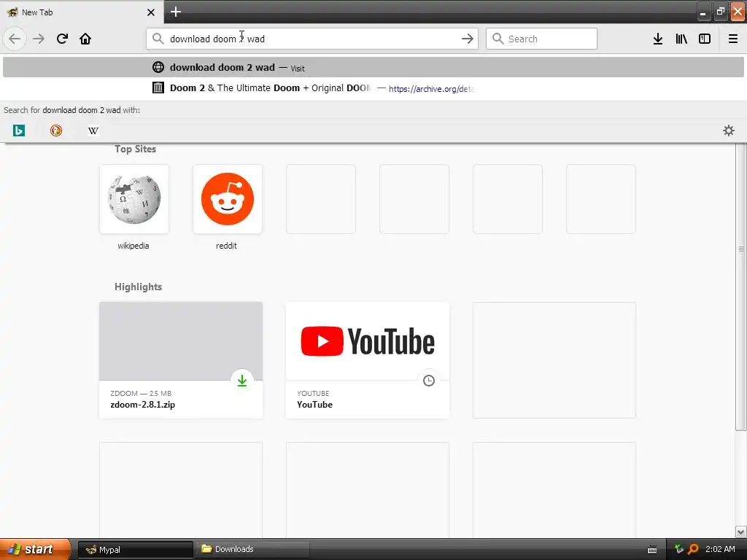747x560 pixels.
Task: Click the magnifier tray icon
Action: point(693,550)
